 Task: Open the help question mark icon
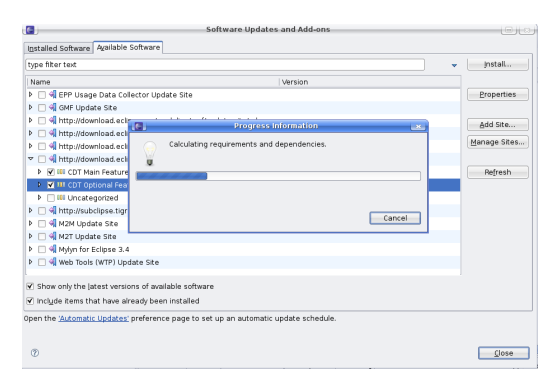35,353
